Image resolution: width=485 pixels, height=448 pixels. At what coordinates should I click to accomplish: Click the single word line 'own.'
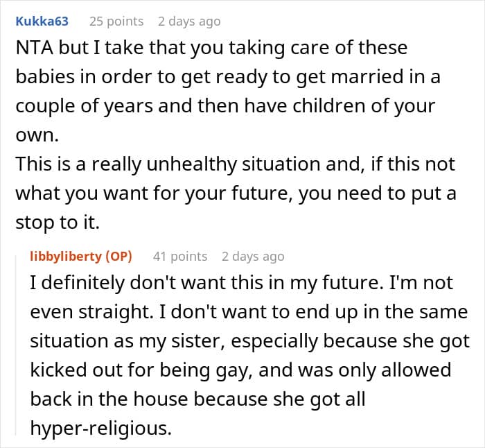[x=37, y=136]
